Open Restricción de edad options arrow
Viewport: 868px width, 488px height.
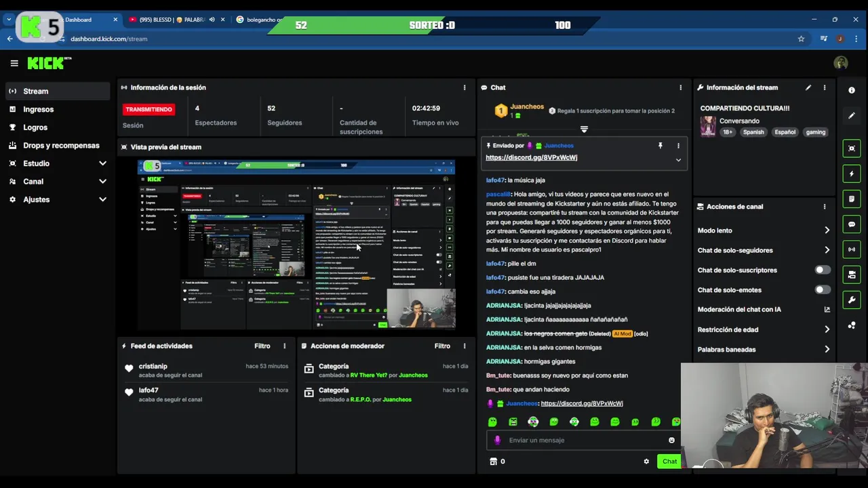827,329
